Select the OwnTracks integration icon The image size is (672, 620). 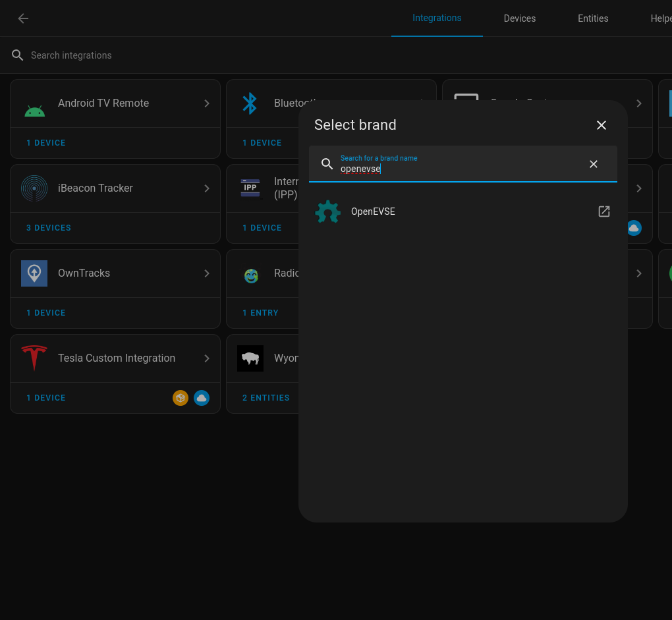click(34, 273)
